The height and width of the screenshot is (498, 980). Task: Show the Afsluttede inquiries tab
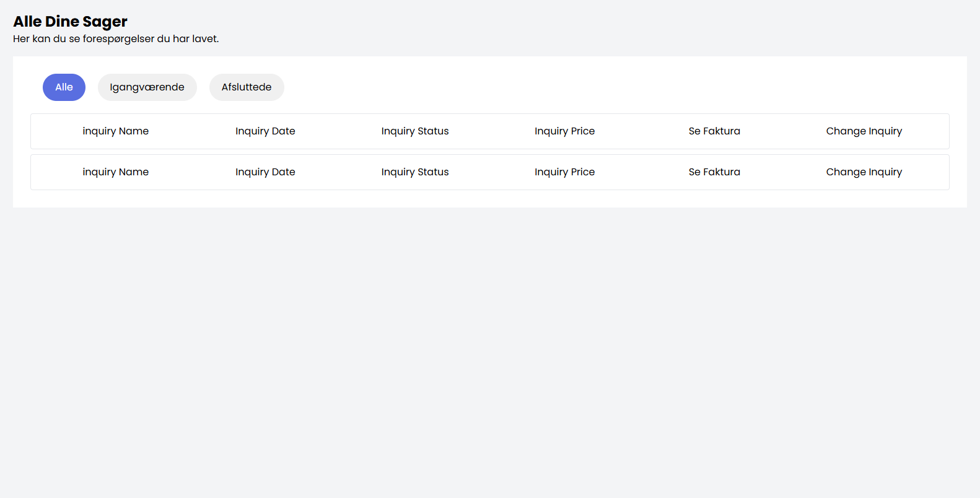[247, 87]
